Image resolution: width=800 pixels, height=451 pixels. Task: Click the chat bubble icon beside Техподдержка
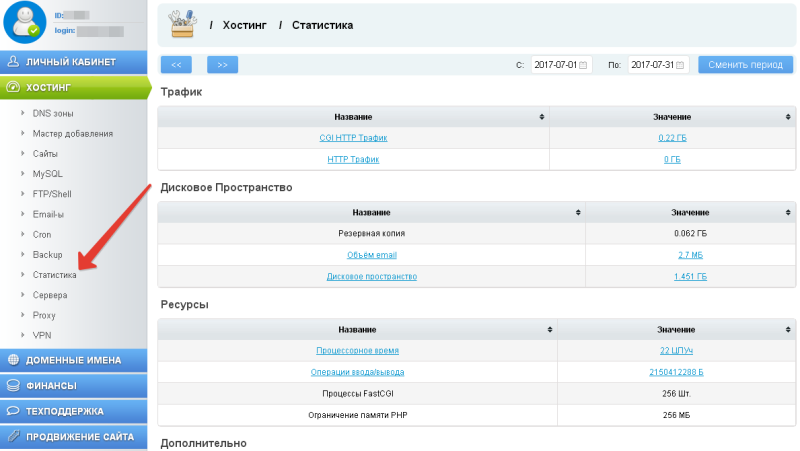pos(13,410)
